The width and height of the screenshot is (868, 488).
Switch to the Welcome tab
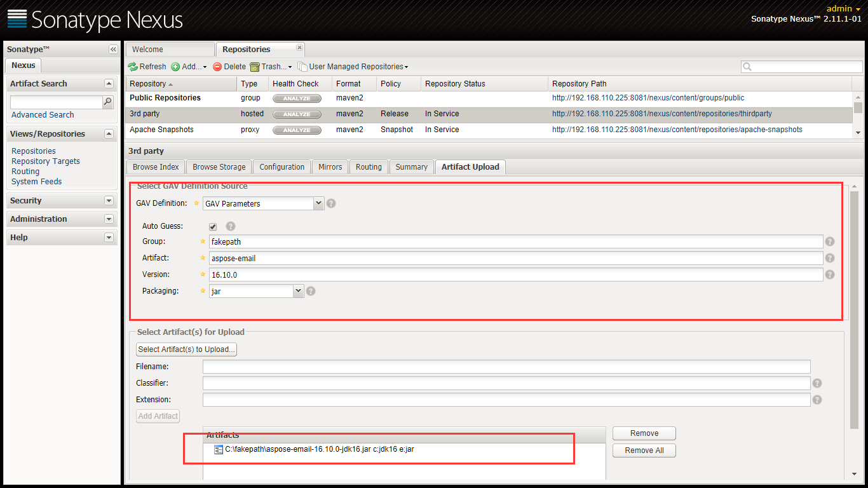pos(170,50)
